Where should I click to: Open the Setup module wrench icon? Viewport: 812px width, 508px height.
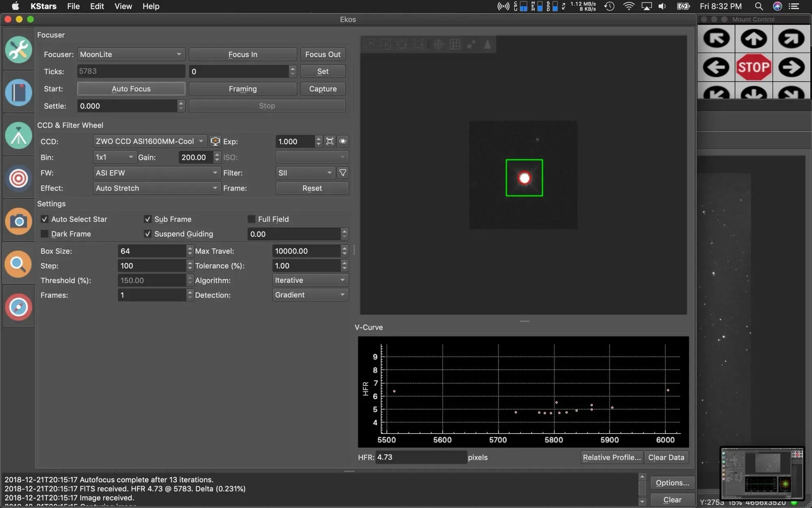click(18, 50)
